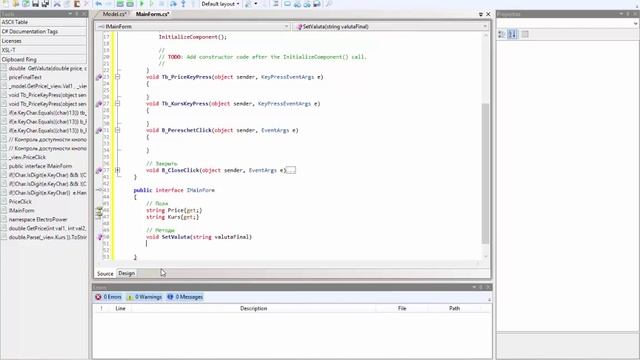The image size is (640, 360).
Task: Cut selection using the scissors icon
Action: click(x=57, y=4)
